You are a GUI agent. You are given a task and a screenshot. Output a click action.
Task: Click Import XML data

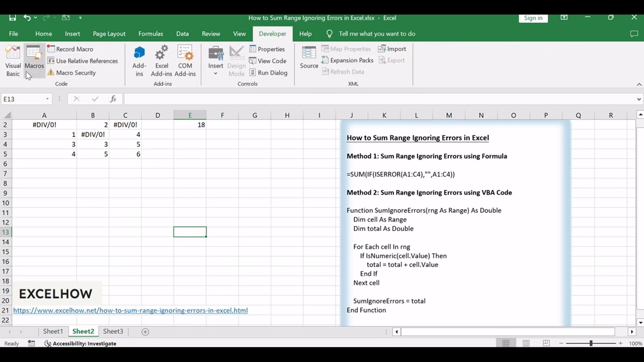pyautogui.click(x=392, y=49)
